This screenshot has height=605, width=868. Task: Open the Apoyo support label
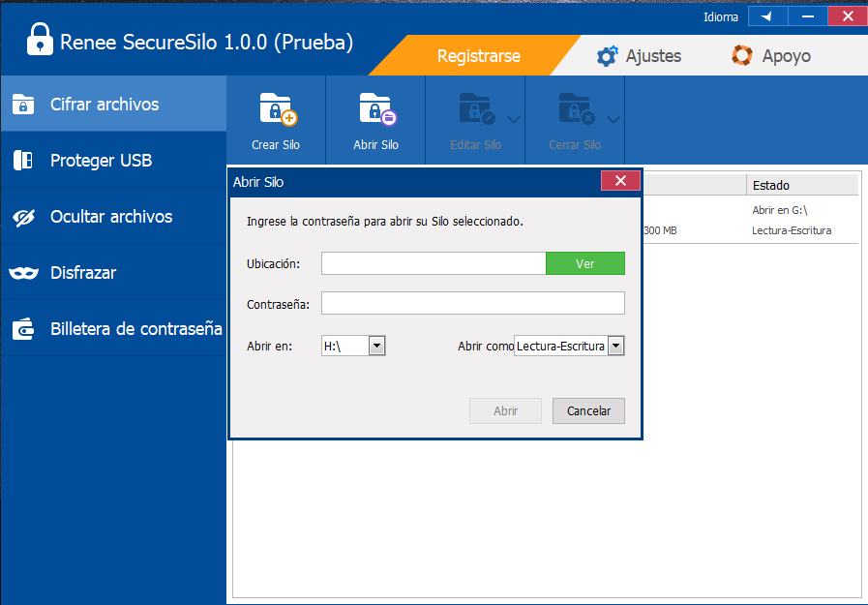pyautogui.click(x=786, y=56)
